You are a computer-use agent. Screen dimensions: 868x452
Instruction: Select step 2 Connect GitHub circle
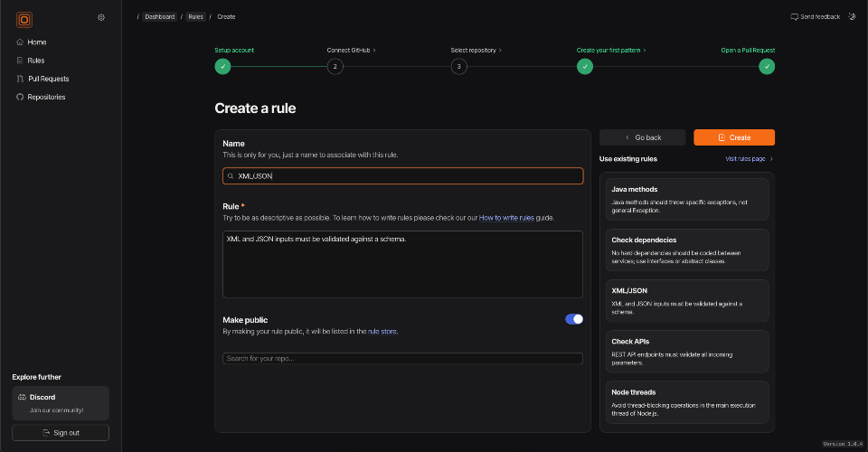coord(335,66)
